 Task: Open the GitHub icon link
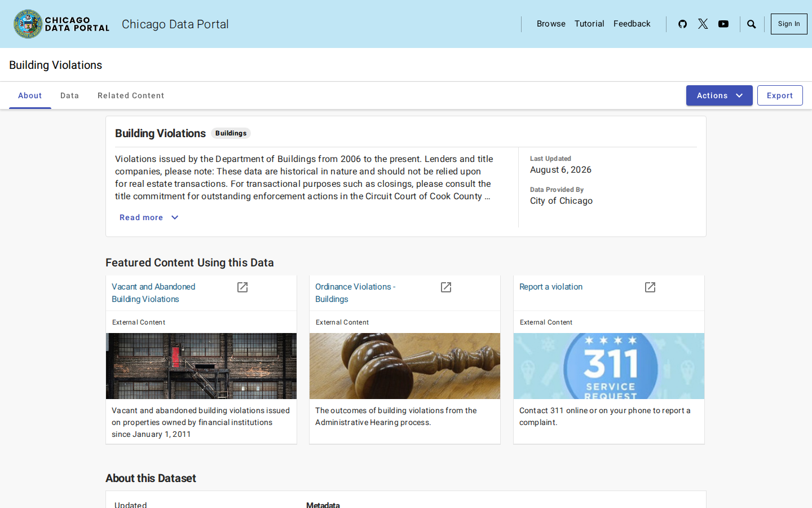pyautogui.click(x=682, y=24)
